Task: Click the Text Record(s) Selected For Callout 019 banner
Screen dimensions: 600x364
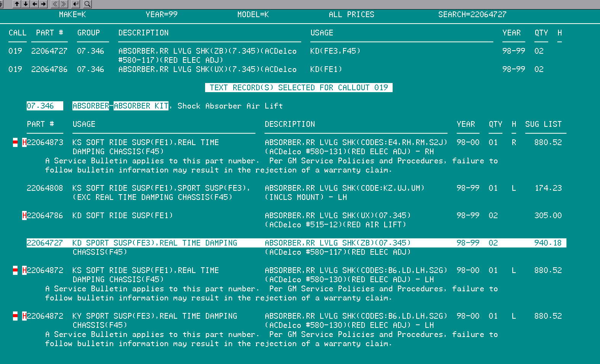Action: point(298,88)
